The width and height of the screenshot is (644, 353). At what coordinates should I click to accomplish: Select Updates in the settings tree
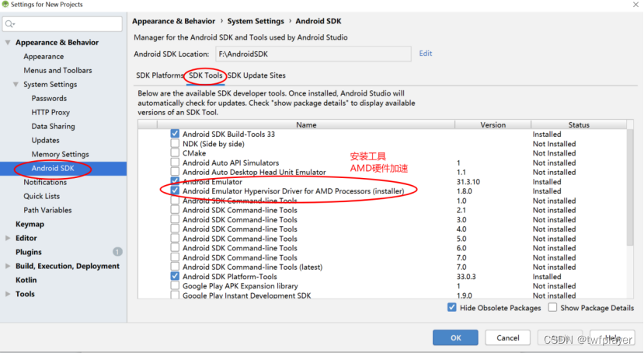(x=45, y=140)
